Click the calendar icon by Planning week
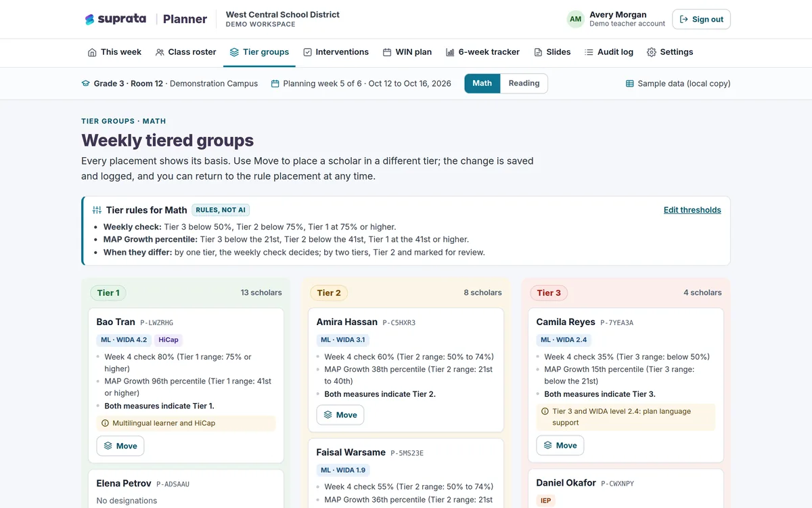812x508 pixels. point(275,83)
